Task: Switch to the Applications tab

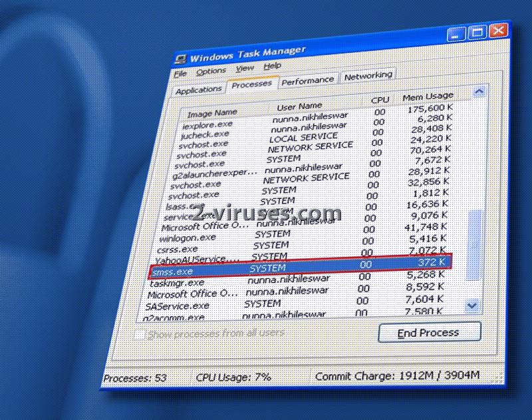Action: pyautogui.click(x=198, y=91)
